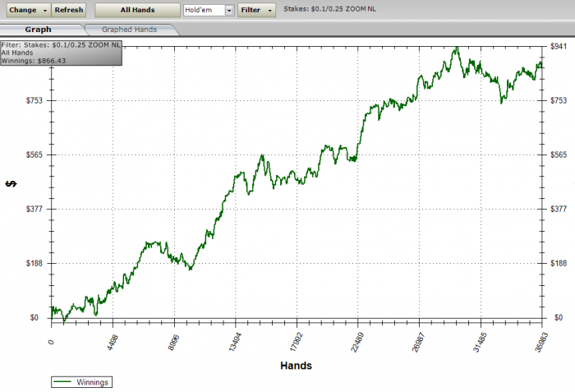Click the dollar sign y-axis title

pyautogui.click(x=11, y=184)
